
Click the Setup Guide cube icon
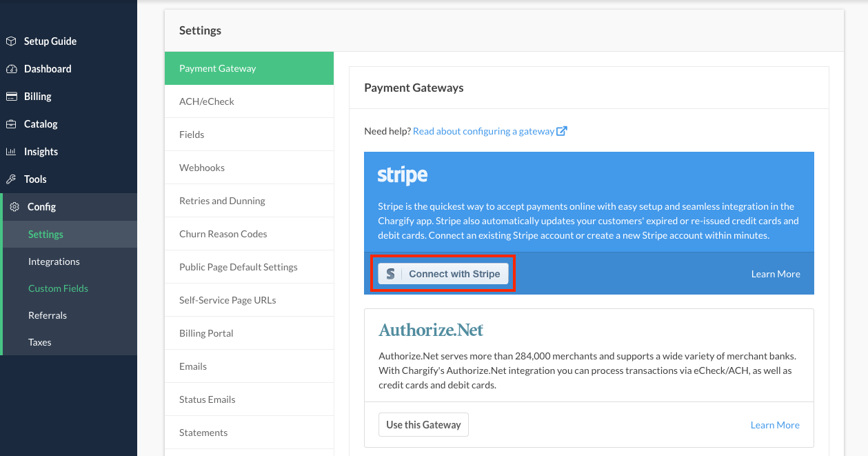click(11, 41)
